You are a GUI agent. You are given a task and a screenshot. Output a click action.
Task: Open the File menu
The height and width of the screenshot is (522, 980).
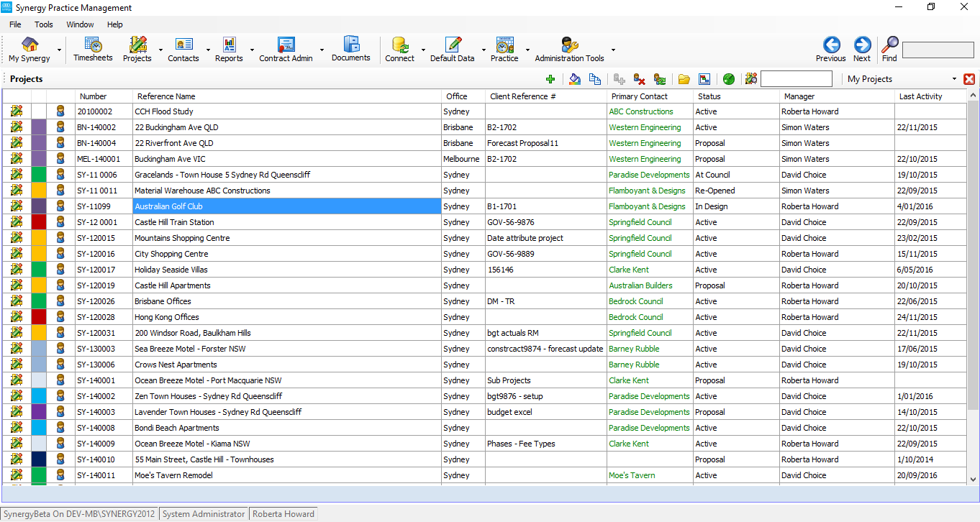(14, 24)
